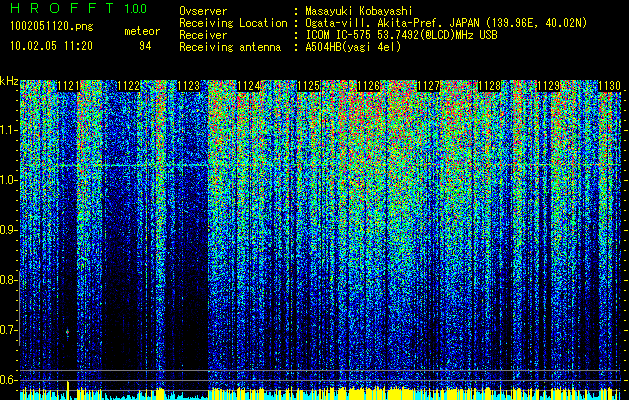The width and height of the screenshot is (629, 400).
Task: Click the Receiver label
Action: [x=203, y=35]
